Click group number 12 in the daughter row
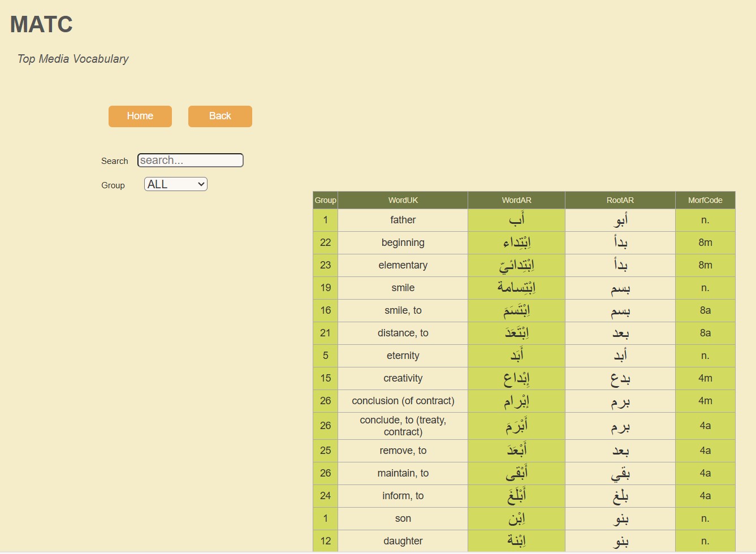756x554 pixels. tap(325, 541)
